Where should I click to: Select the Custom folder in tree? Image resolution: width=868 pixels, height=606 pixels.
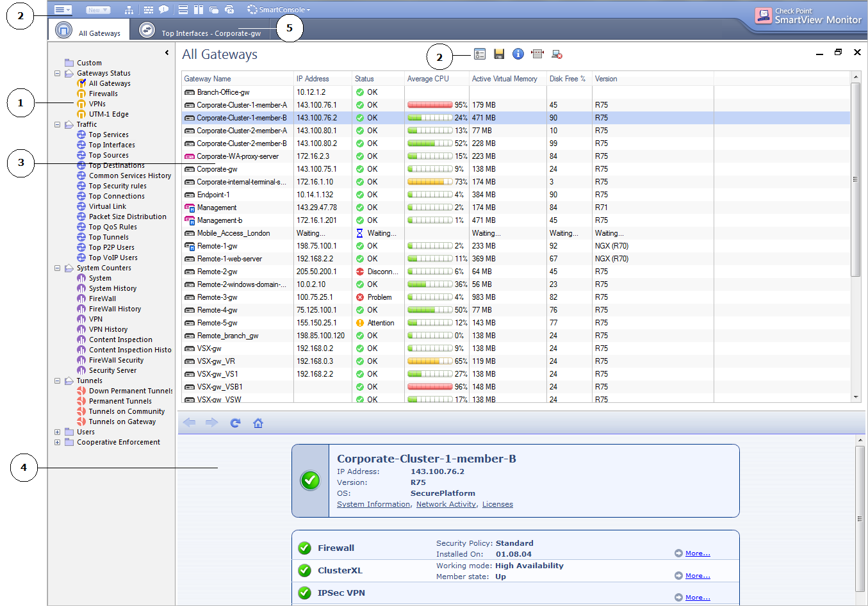pos(83,63)
